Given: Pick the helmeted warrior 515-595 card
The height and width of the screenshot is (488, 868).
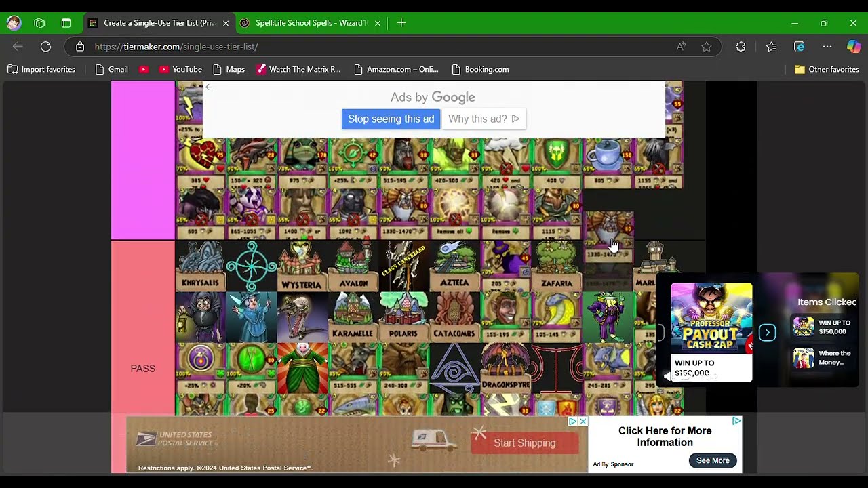Looking at the screenshot, I should click(404, 163).
